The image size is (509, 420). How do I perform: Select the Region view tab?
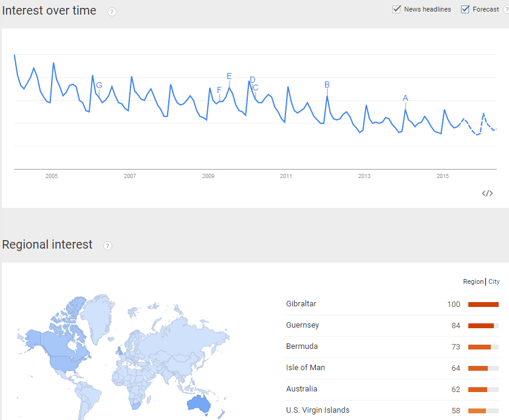click(x=473, y=281)
